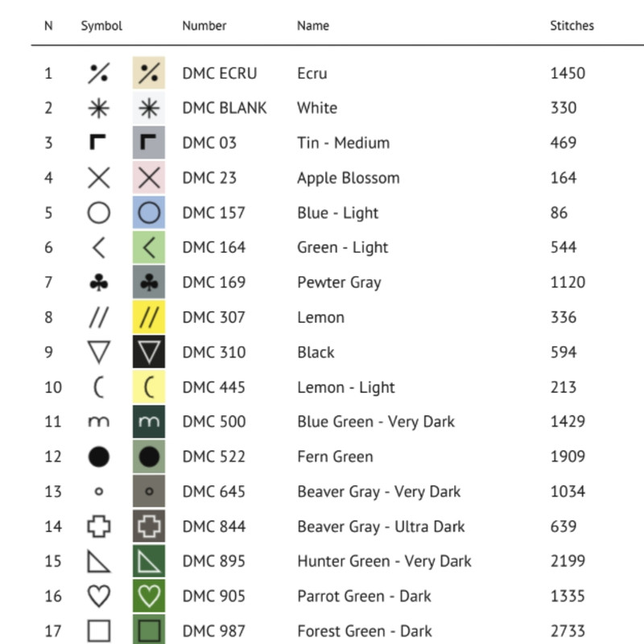Click the Forest Green - Dark name

tap(364, 631)
